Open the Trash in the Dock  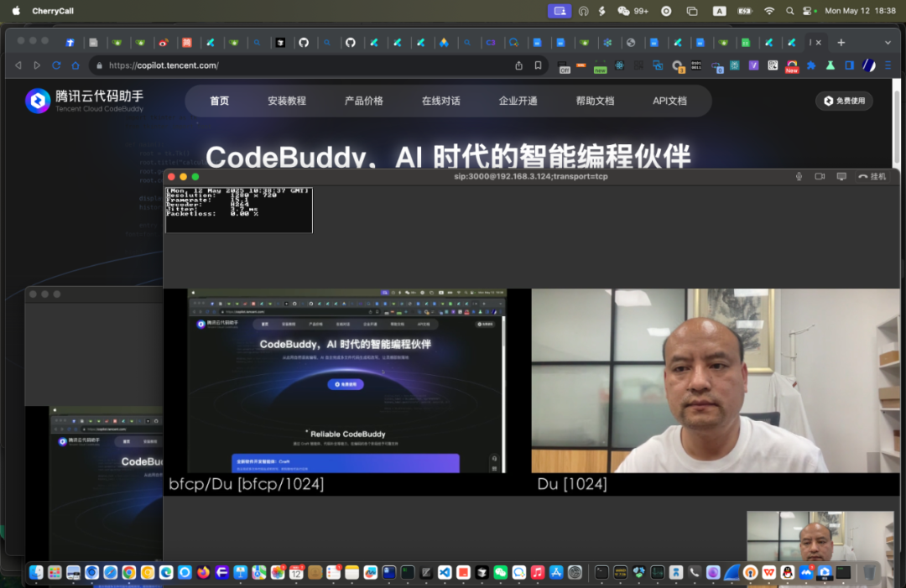click(x=868, y=572)
